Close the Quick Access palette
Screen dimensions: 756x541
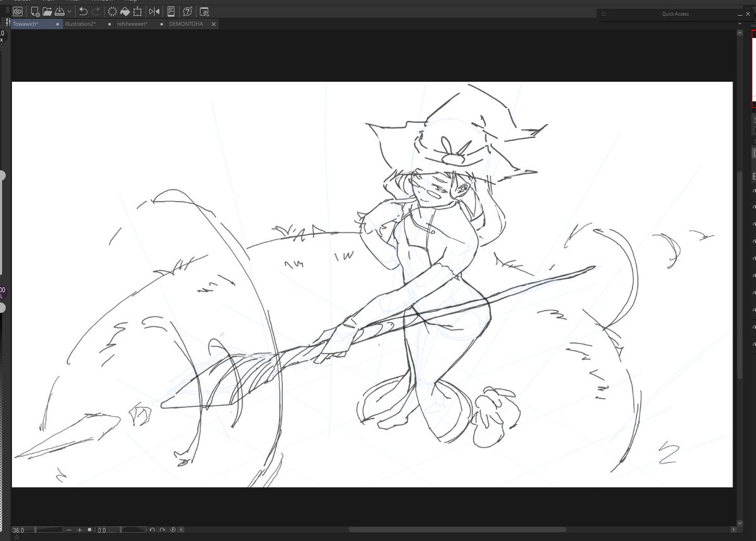pos(748,14)
